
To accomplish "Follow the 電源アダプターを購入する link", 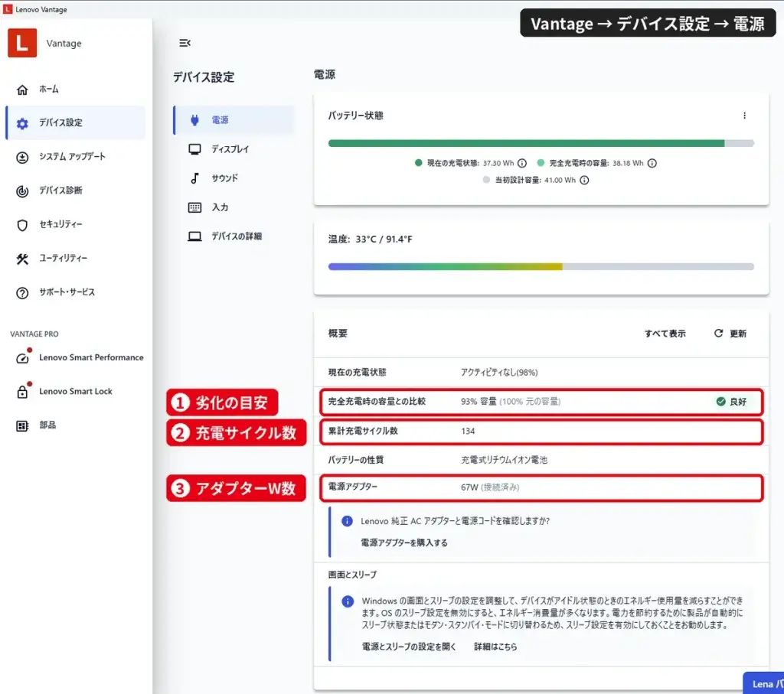I will click(x=404, y=542).
